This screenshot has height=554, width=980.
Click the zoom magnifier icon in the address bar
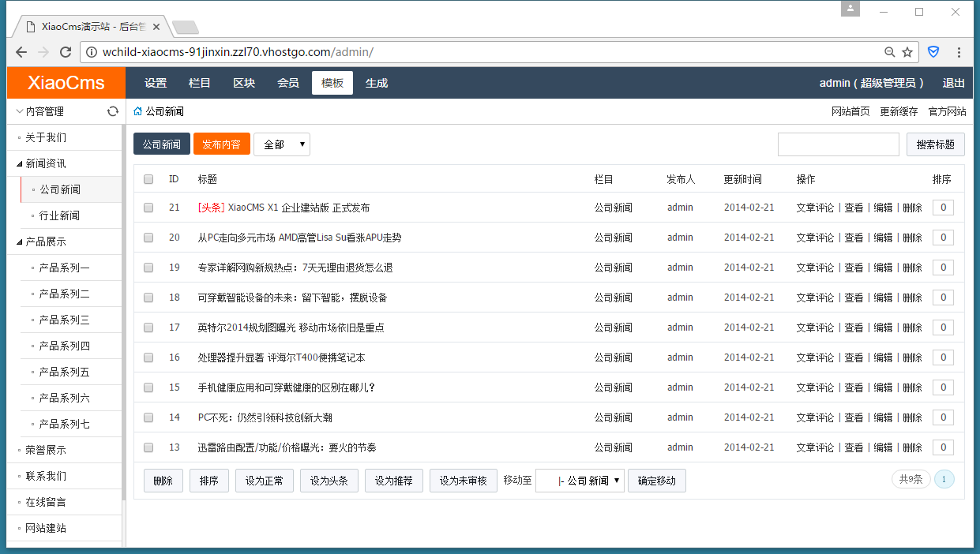pyautogui.click(x=890, y=52)
